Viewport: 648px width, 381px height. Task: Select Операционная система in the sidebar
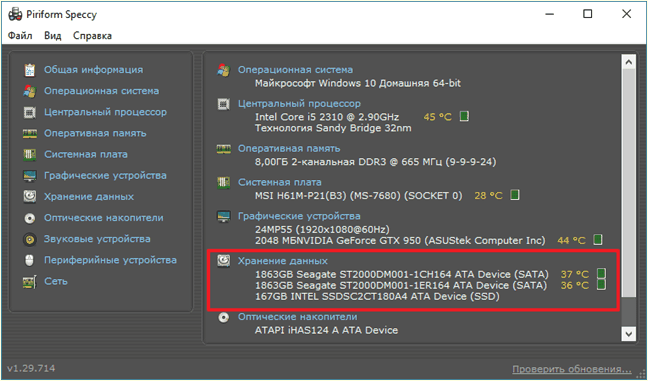click(101, 91)
